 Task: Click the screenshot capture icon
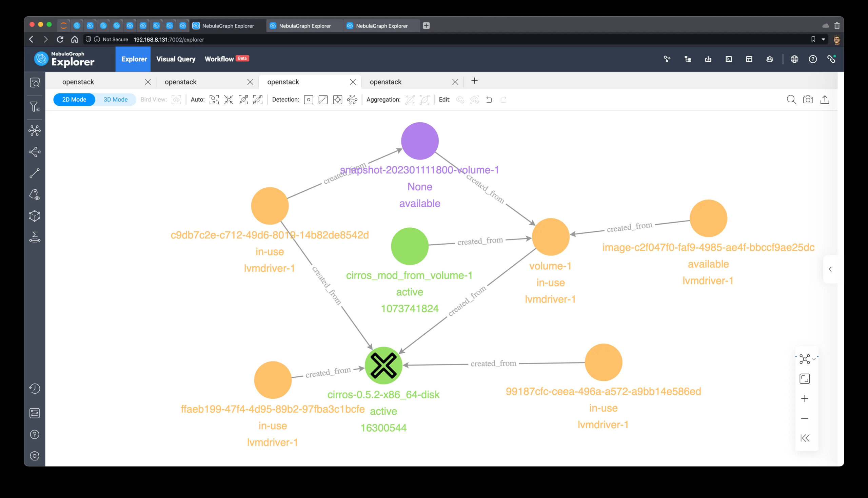click(x=808, y=100)
